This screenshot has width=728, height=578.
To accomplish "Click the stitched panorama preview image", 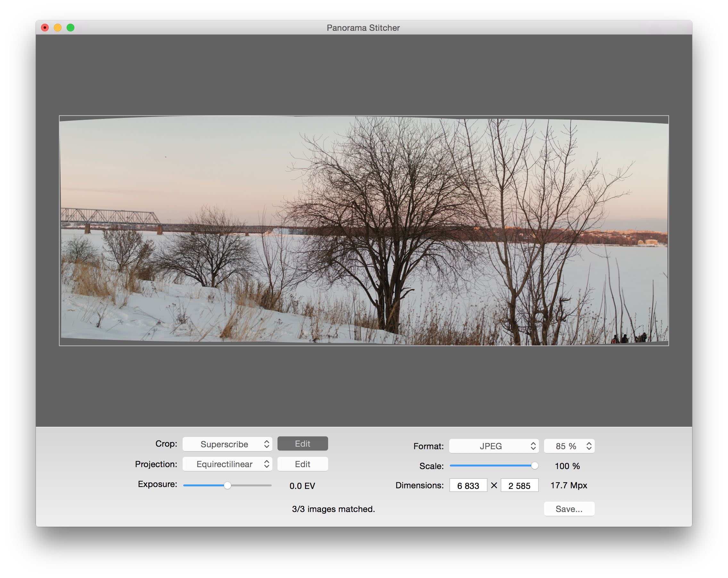I will [364, 231].
